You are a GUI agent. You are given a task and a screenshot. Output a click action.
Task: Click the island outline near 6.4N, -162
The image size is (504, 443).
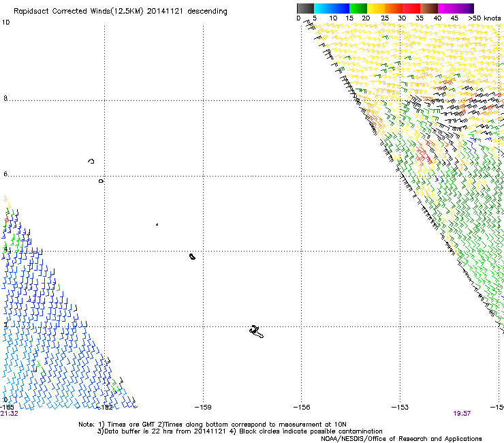pos(91,161)
